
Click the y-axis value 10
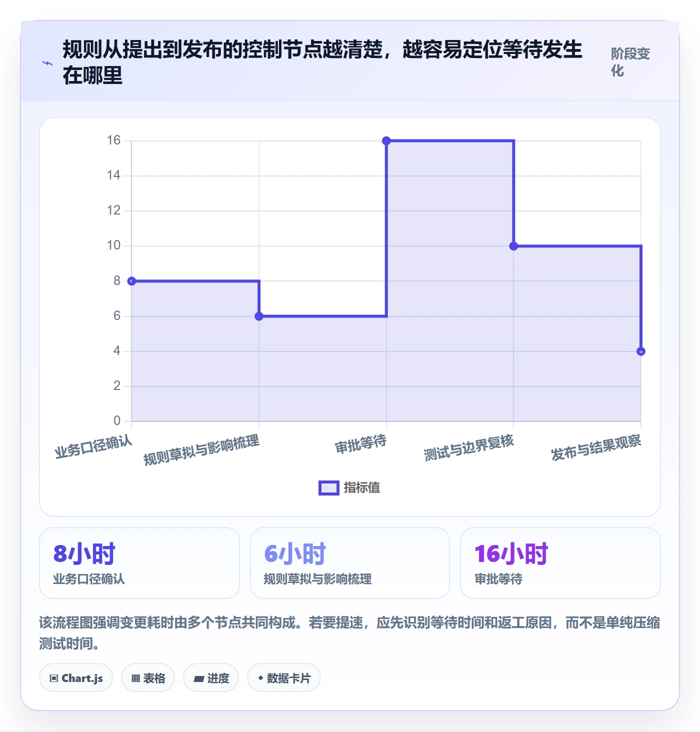click(113, 245)
